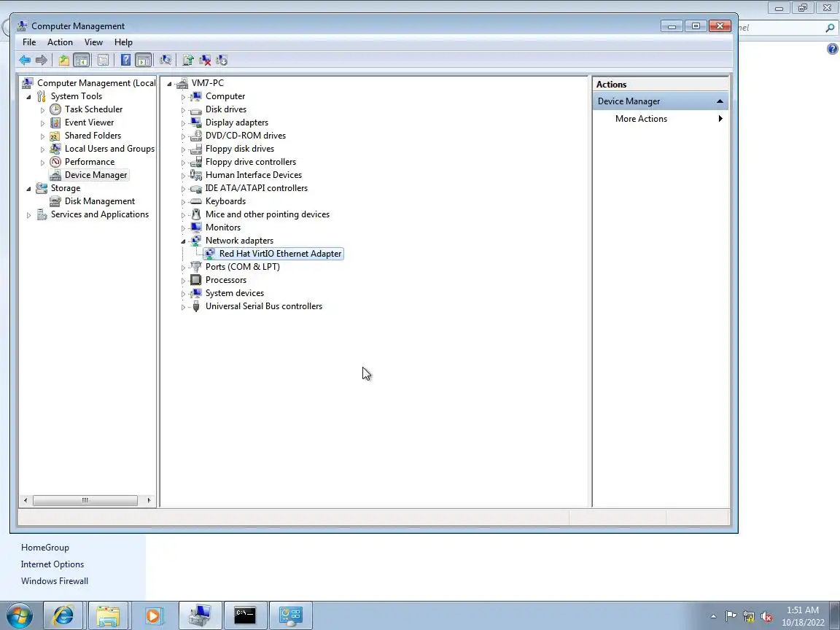Open the File menu
Viewport: 840px width, 630px height.
pyautogui.click(x=29, y=42)
